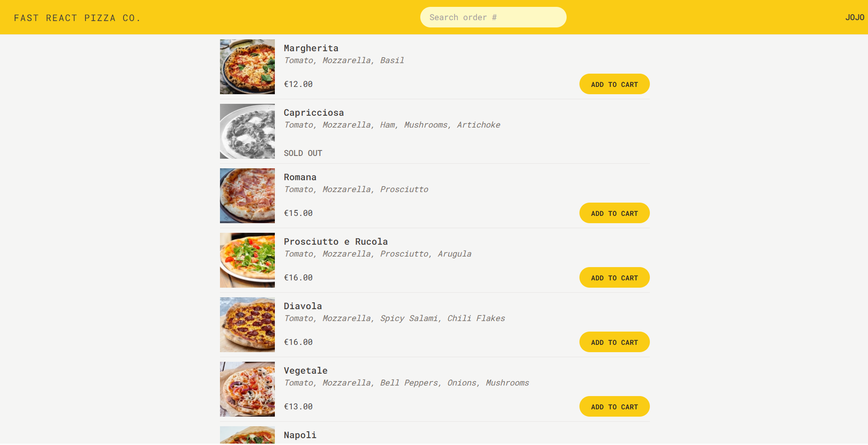Open the JOJO user account link
The width and height of the screenshot is (868, 445).
(854, 17)
